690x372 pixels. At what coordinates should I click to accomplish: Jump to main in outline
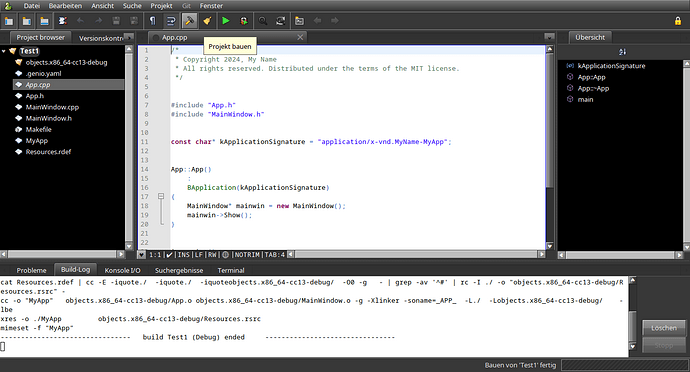point(585,99)
